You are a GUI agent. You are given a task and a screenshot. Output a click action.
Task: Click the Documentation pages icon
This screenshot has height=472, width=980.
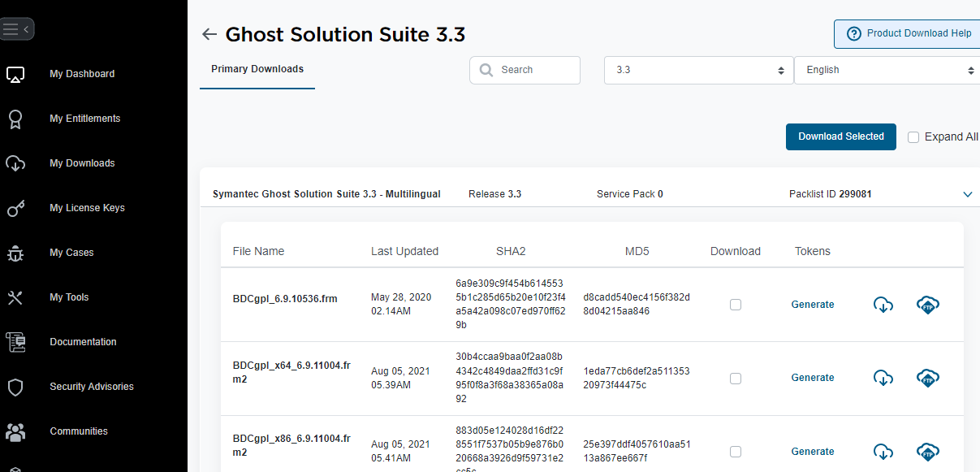click(x=15, y=343)
